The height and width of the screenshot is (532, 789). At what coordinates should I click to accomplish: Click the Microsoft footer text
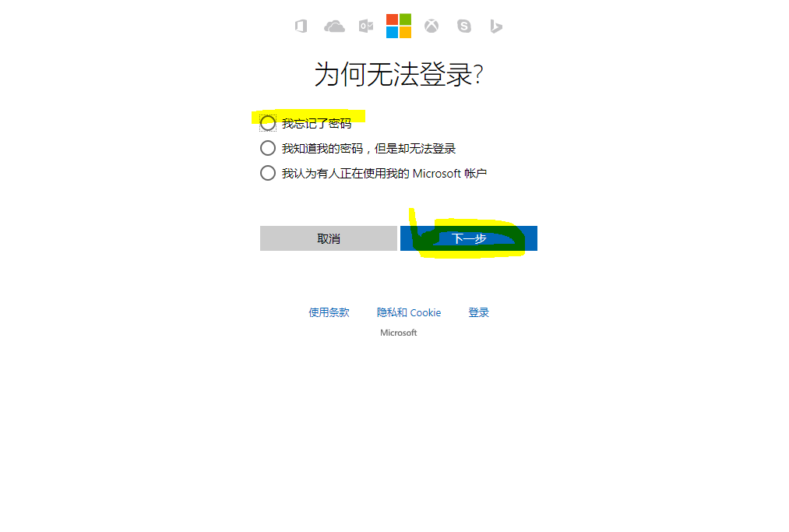399,333
